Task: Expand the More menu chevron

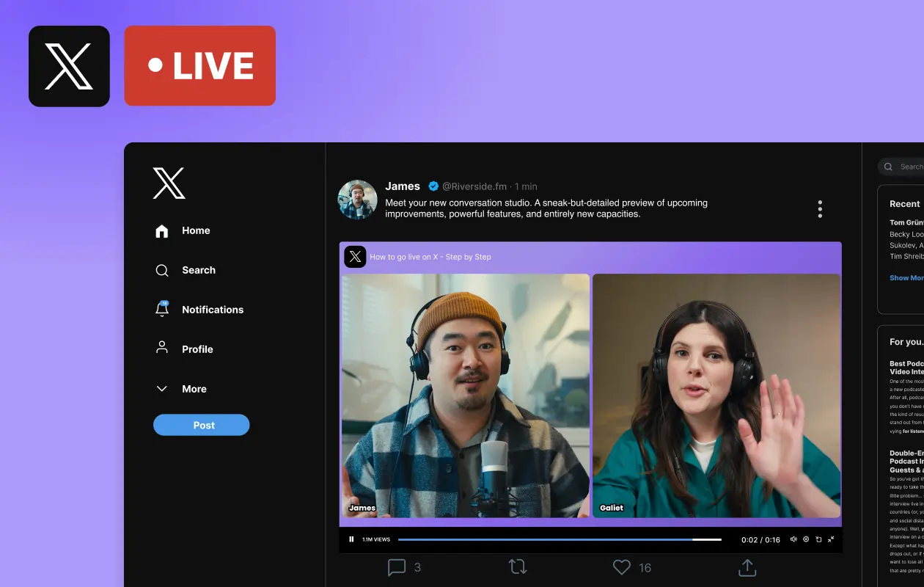Action: pos(162,389)
